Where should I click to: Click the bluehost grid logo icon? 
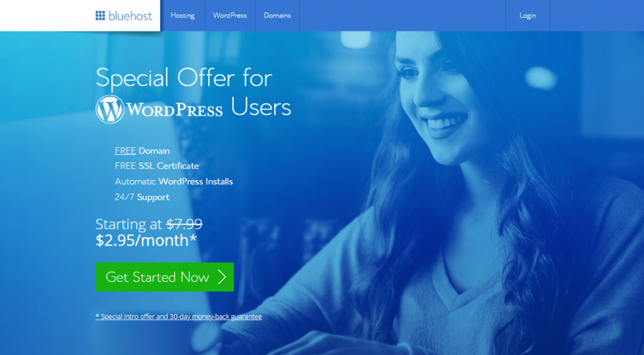pyautogui.click(x=100, y=16)
